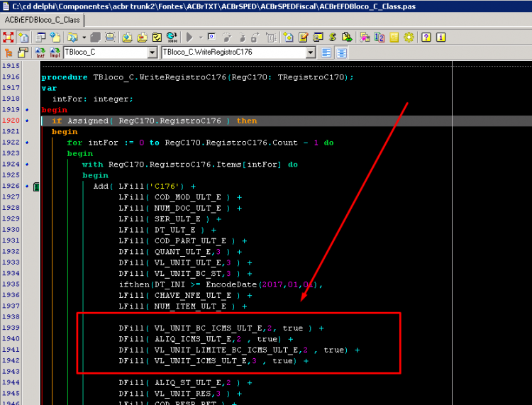Click the orange tree structure icon
This screenshot has width=532, height=405.
pyautogui.click(x=9, y=52)
